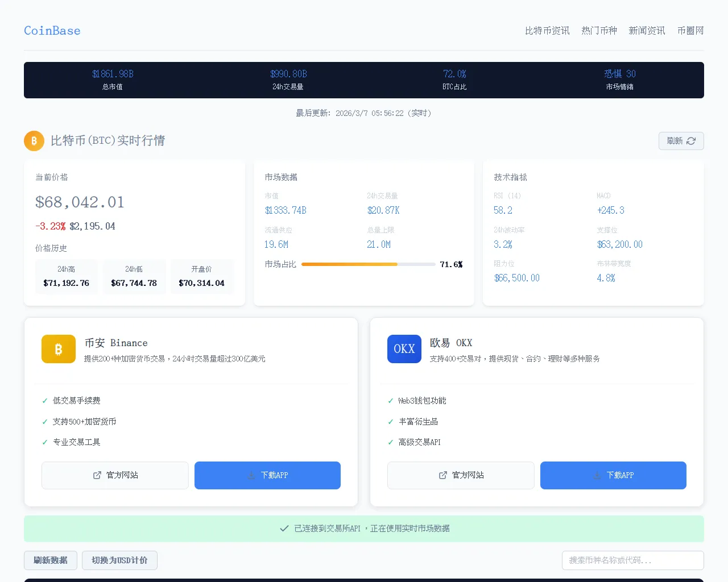
Task: Toggle 切换为USD计价 pricing button
Action: pyautogui.click(x=119, y=560)
